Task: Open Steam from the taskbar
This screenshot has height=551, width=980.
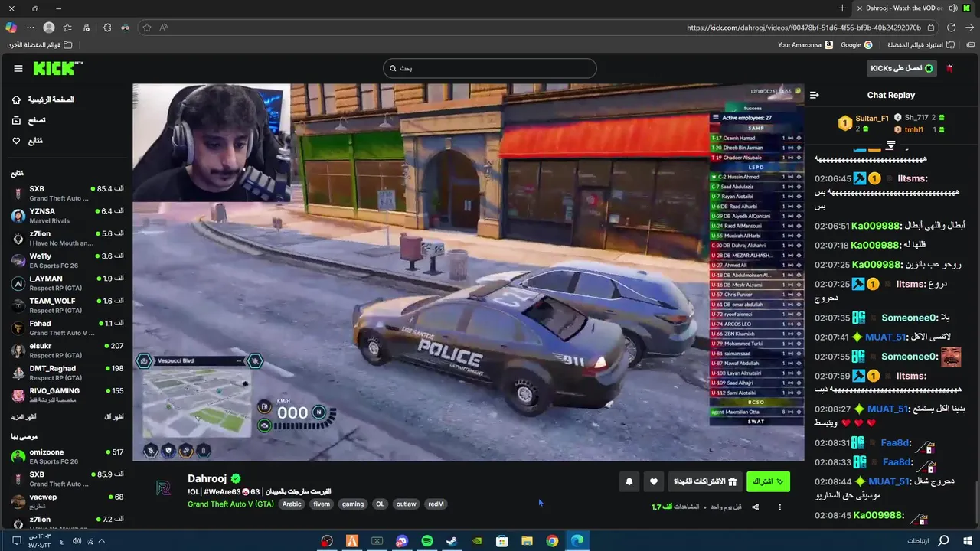Action: [x=452, y=541]
